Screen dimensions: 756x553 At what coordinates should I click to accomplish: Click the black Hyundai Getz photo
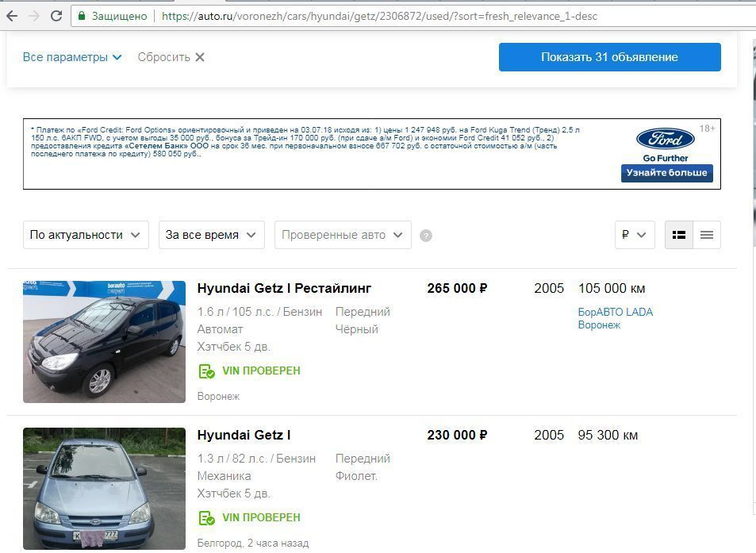(x=104, y=342)
